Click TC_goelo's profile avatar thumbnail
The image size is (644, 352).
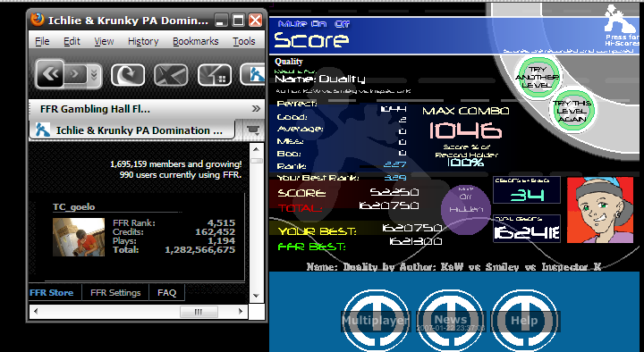point(79,237)
